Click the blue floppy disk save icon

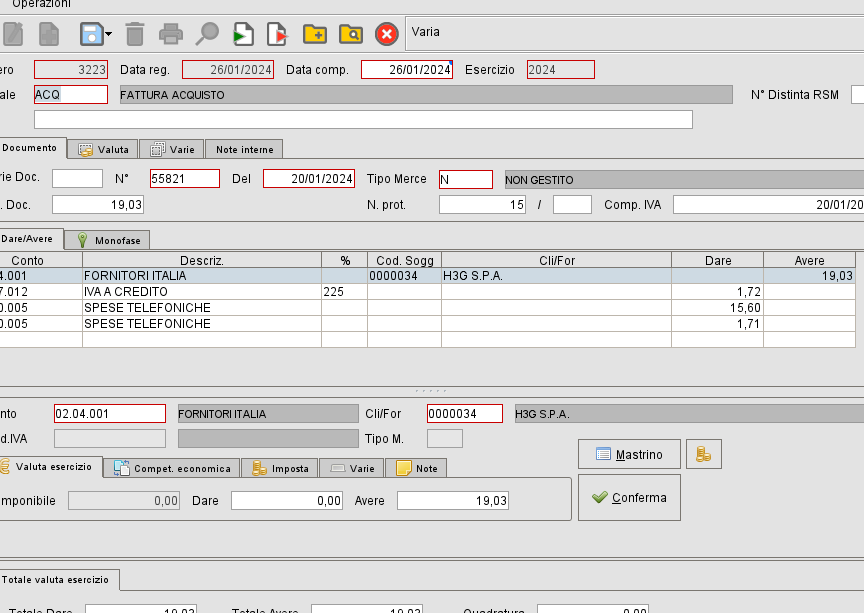pyautogui.click(x=91, y=34)
